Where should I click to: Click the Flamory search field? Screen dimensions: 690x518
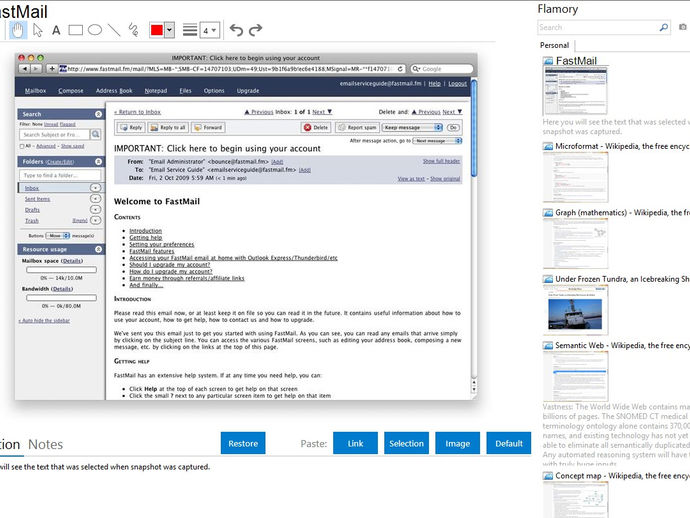598,27
